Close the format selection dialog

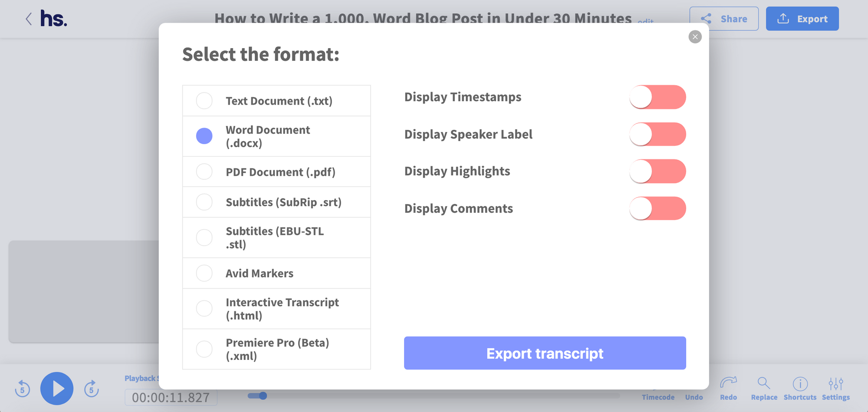point(695,37)
